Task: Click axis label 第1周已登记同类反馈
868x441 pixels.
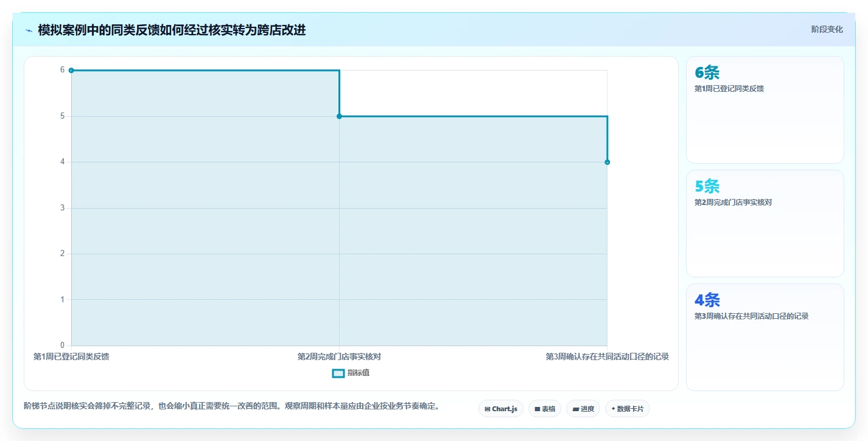Action: point(71,356)
